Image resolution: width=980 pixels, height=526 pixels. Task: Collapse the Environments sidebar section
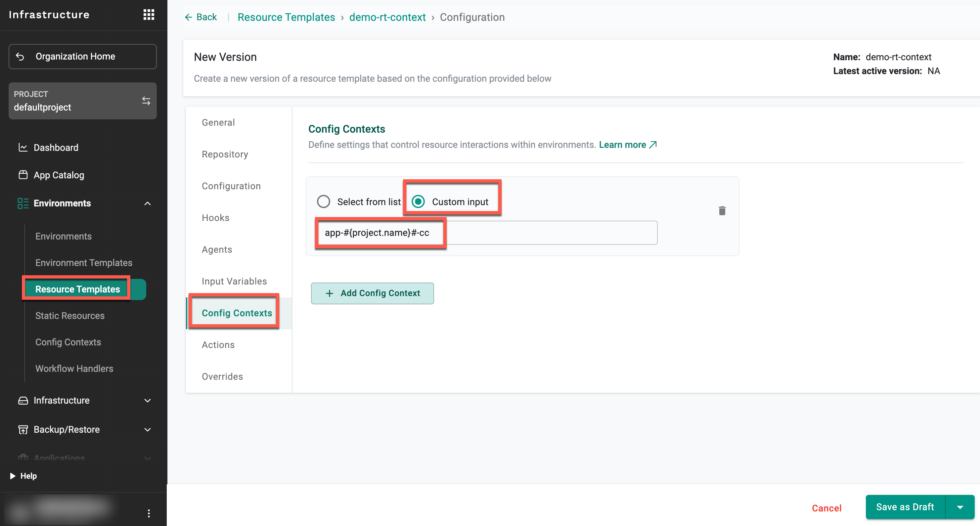point(148,203)
